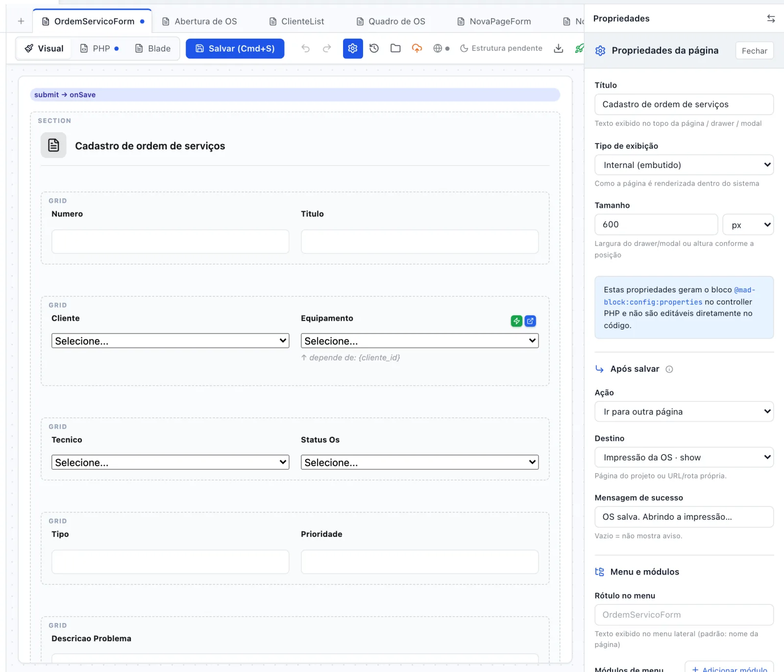This screenshot has height=672, width=784.
Task: Click the download icon in toolbar
Action: tap(558, 48)
